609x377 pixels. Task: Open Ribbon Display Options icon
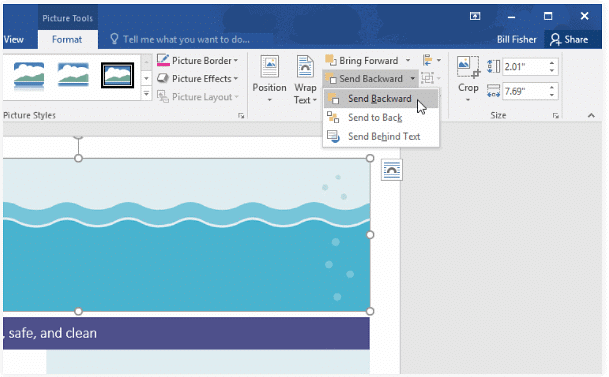(x=475, y=16)
